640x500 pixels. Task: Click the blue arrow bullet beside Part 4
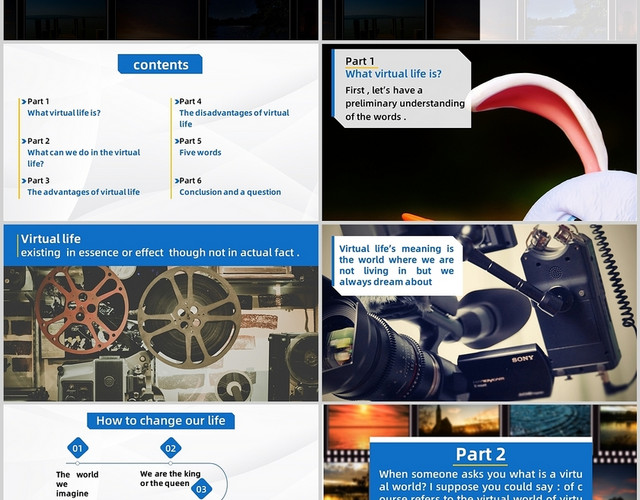tap(176, 102)
